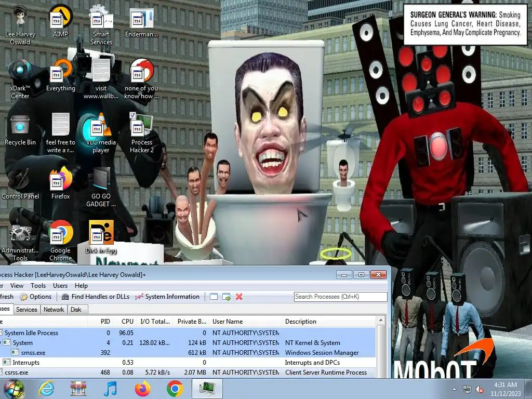
Task: Select the Everything desktop shortcut
Action: 60,75
